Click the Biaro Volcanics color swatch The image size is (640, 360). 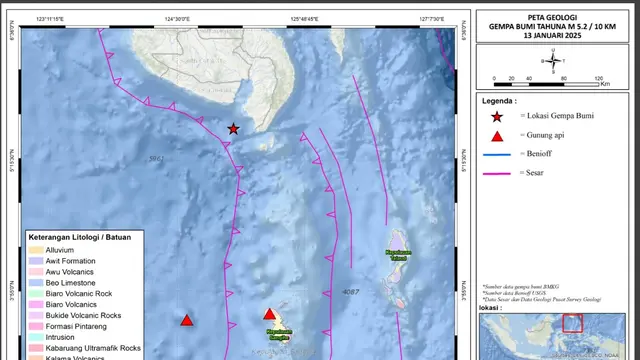pos(36,304)
